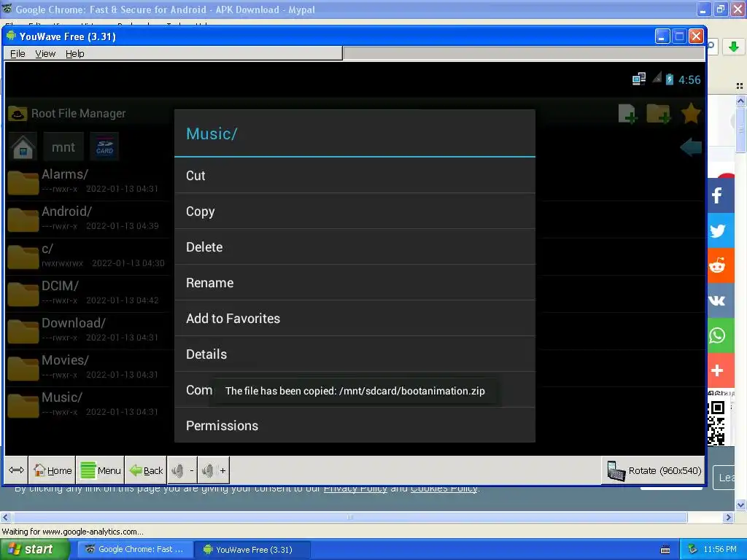Click the YouWave Home button

pos(53,470)
